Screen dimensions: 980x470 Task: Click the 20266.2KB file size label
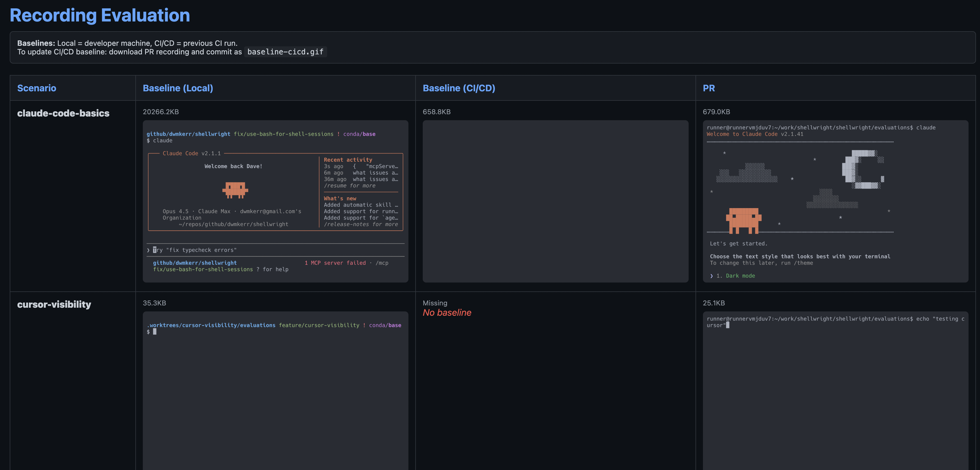click(x=161, y=112)
